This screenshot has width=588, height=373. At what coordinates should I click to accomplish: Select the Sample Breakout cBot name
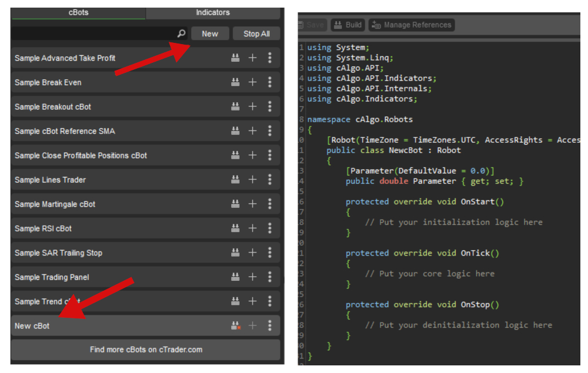pyautogui.click(x=53, y=107)
